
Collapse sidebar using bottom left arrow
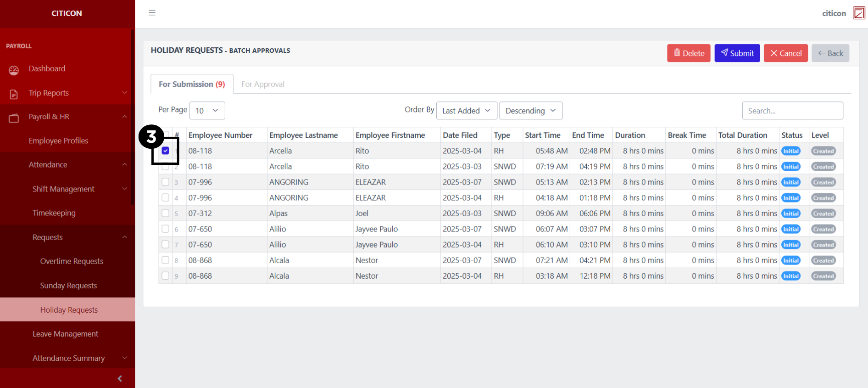120,378
